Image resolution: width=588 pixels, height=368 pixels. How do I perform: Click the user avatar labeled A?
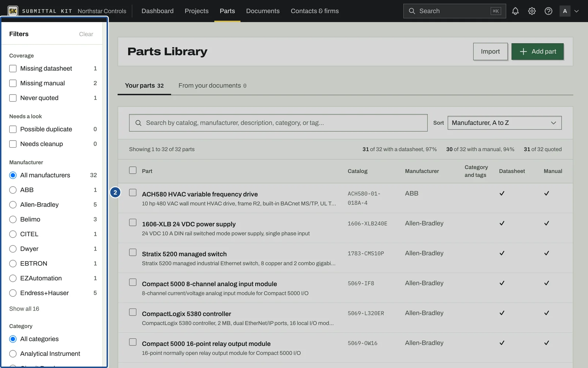(565, 11)
